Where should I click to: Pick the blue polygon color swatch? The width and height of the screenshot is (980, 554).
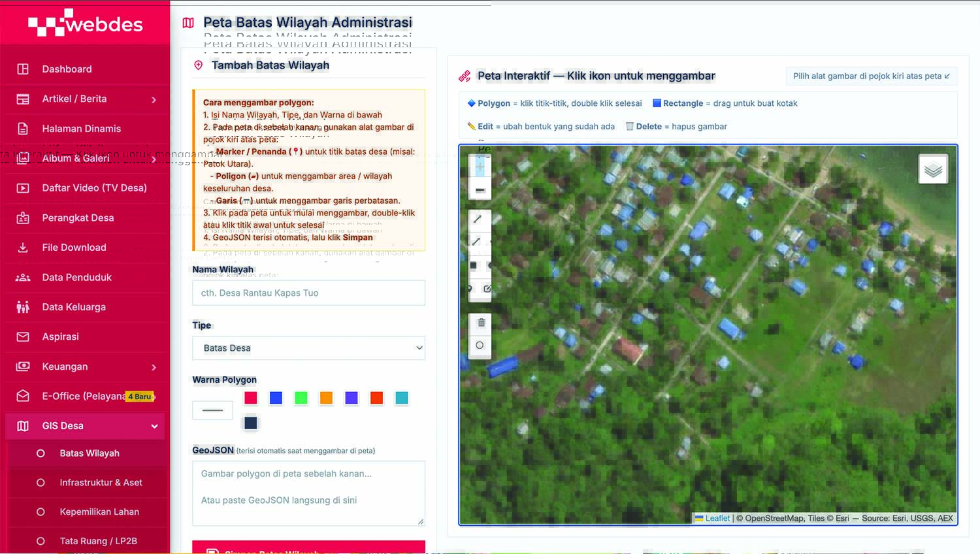(276, 398)
